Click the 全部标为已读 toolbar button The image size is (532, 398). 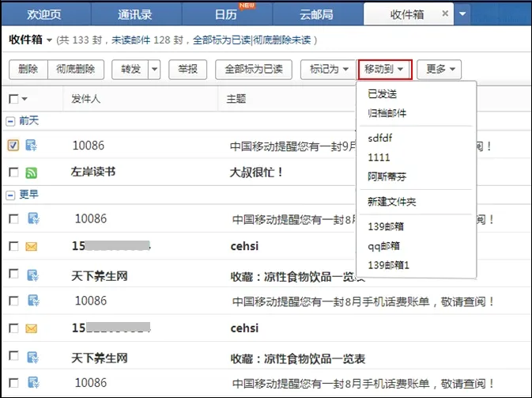pos(254,70)
